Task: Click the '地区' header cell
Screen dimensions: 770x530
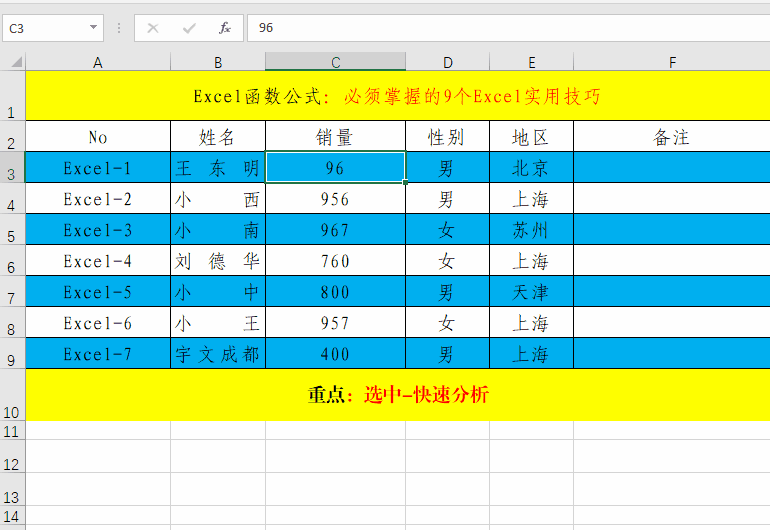Action: (x=531, y=136)
